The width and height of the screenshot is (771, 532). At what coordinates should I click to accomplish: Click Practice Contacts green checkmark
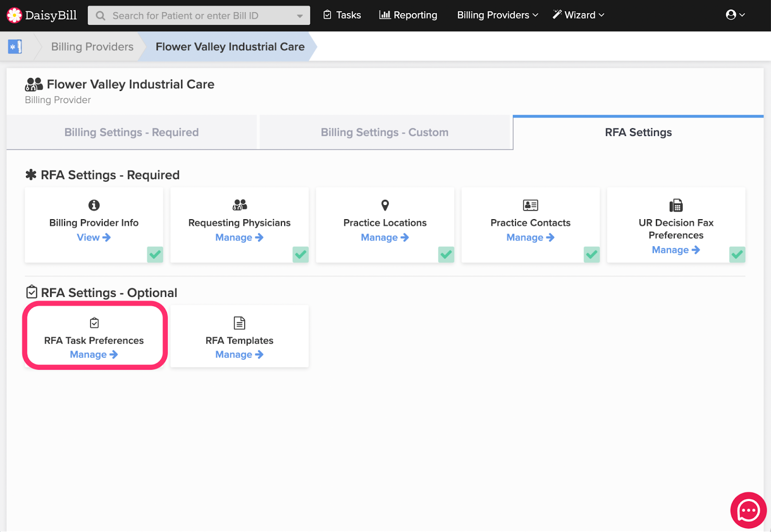click(x=592, y=254)
